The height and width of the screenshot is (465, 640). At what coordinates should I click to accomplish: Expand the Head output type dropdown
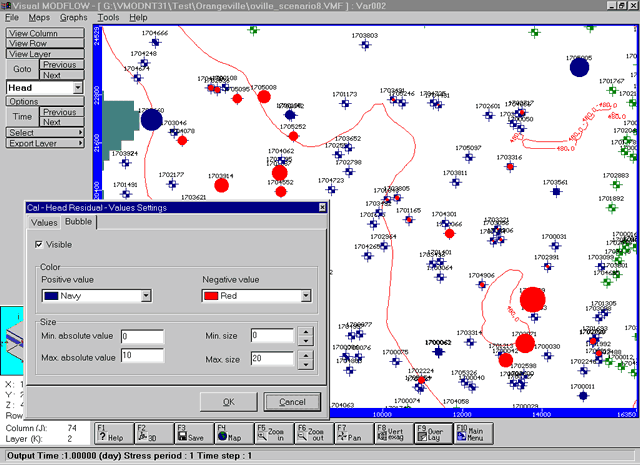point(78,87)
